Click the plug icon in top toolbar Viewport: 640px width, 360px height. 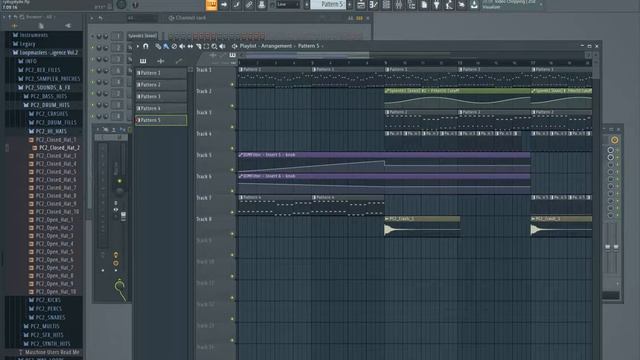pyautogui.click(x=436, y=5)
